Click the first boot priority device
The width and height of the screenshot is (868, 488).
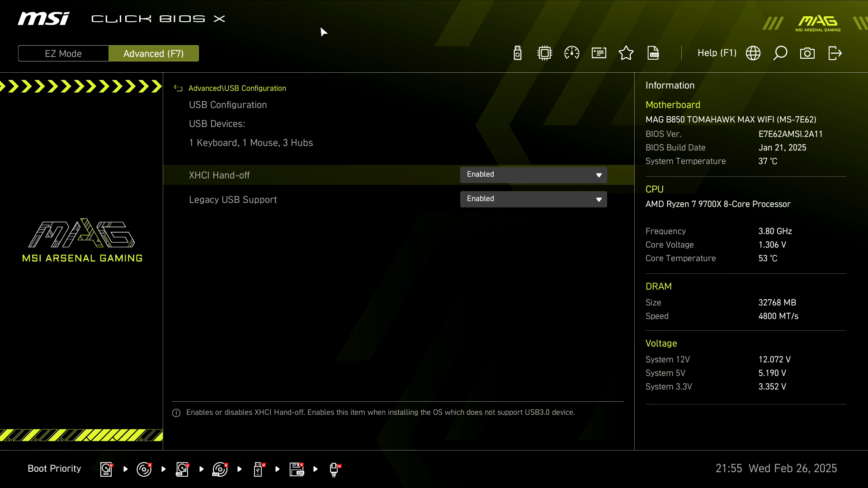[106, 469]
